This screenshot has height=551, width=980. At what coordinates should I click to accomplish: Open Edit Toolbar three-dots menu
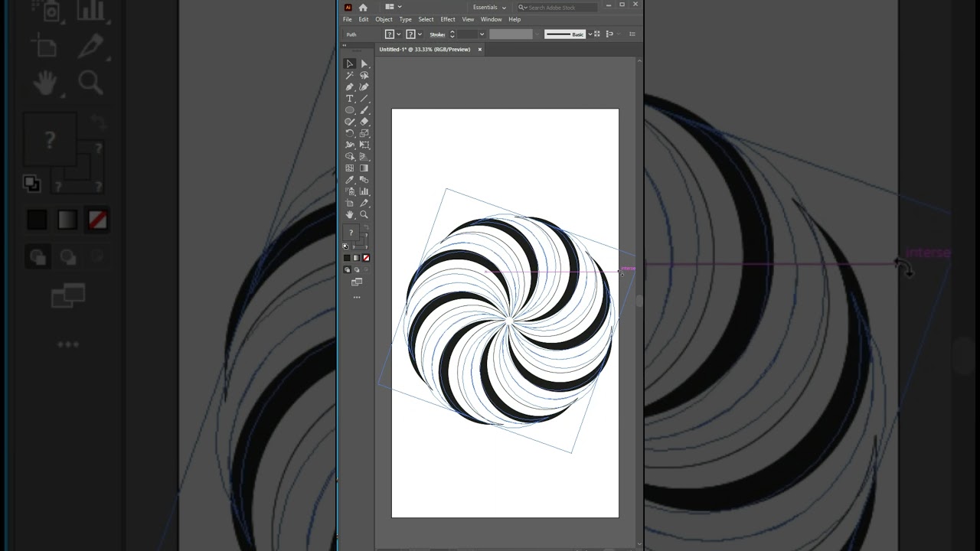(x=357, y=297)
